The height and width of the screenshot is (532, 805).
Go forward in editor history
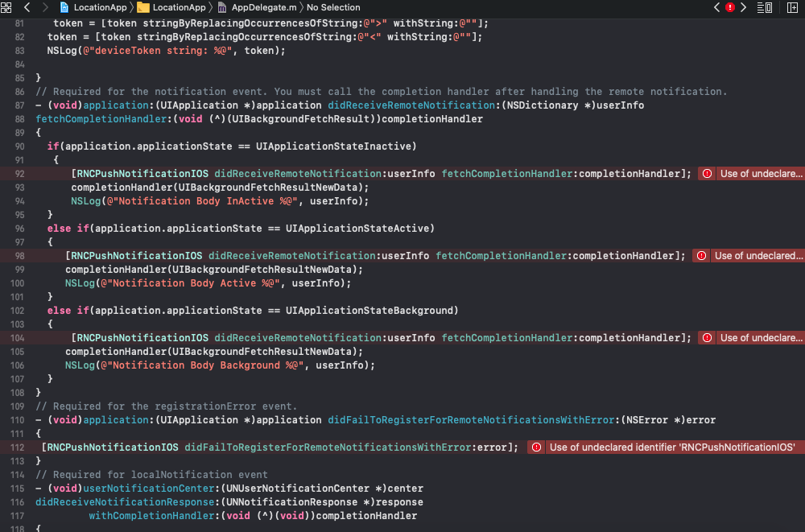click(44, 8)
